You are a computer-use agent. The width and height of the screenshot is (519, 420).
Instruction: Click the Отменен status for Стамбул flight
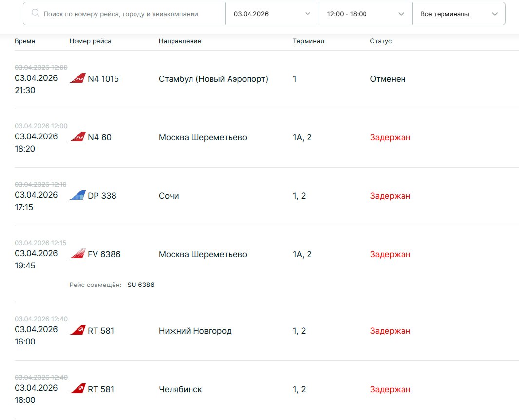click(387, 79)
